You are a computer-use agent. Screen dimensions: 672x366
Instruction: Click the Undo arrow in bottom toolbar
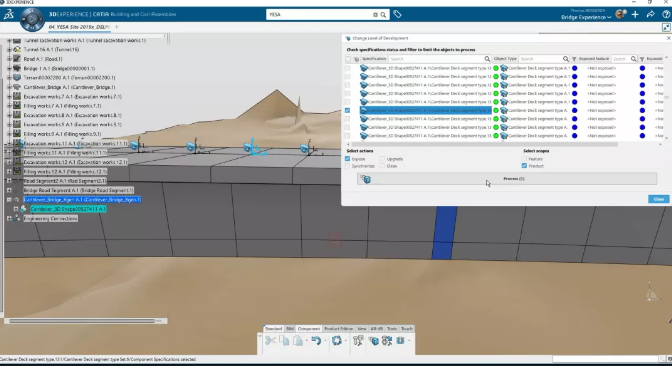click(x=316, y=341)
